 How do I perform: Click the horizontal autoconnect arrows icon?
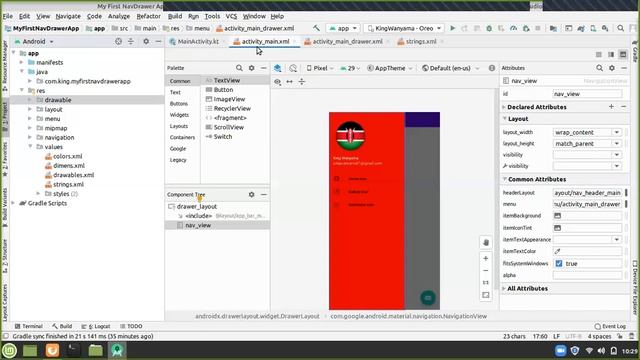tap(289, 82)
